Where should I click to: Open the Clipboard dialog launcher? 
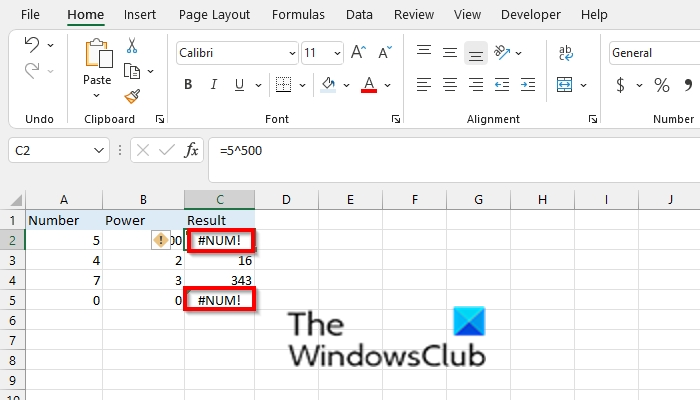(x=160, y=119)
